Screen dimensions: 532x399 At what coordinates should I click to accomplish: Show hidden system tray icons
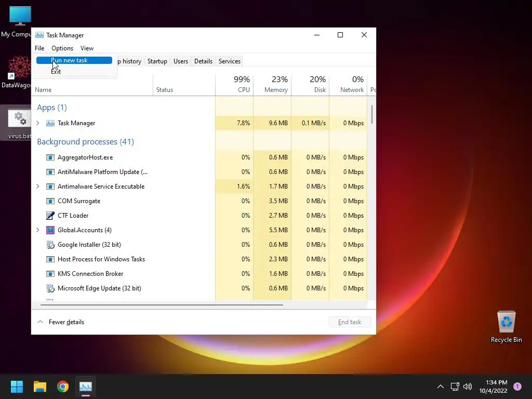coord(441,387)
